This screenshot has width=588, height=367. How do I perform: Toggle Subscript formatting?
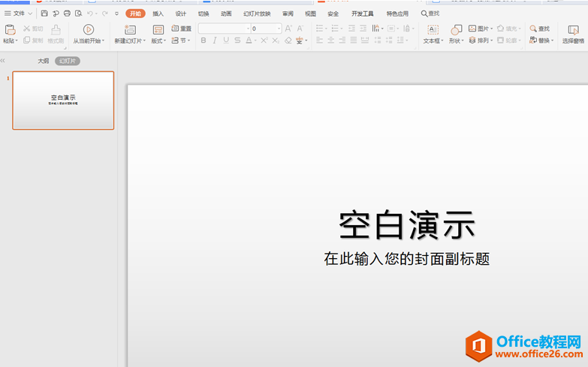pyautogui.click(x=276, y=40)
